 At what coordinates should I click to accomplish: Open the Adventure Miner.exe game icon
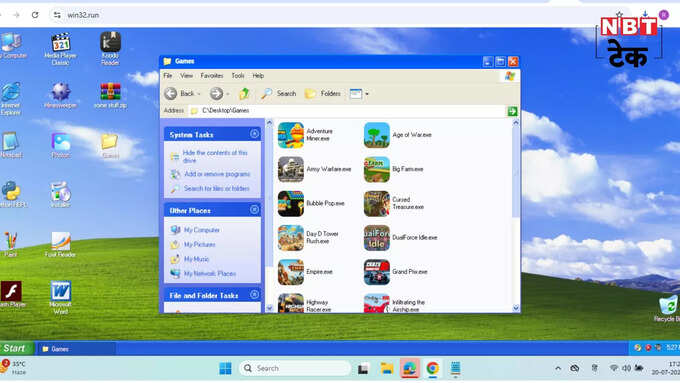[291, 135]
